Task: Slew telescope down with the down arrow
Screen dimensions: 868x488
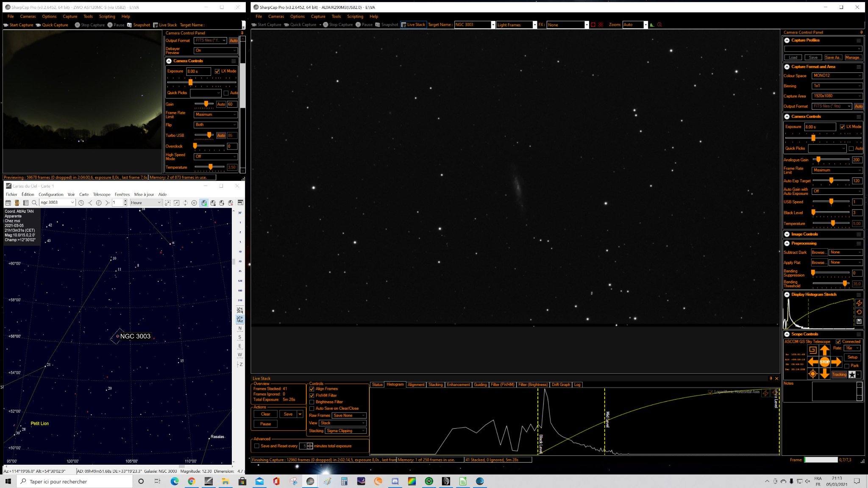Action: (x=824, y=374)
